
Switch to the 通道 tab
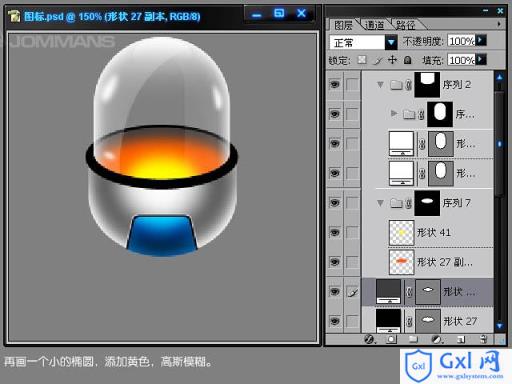click(x=374, y=25)
